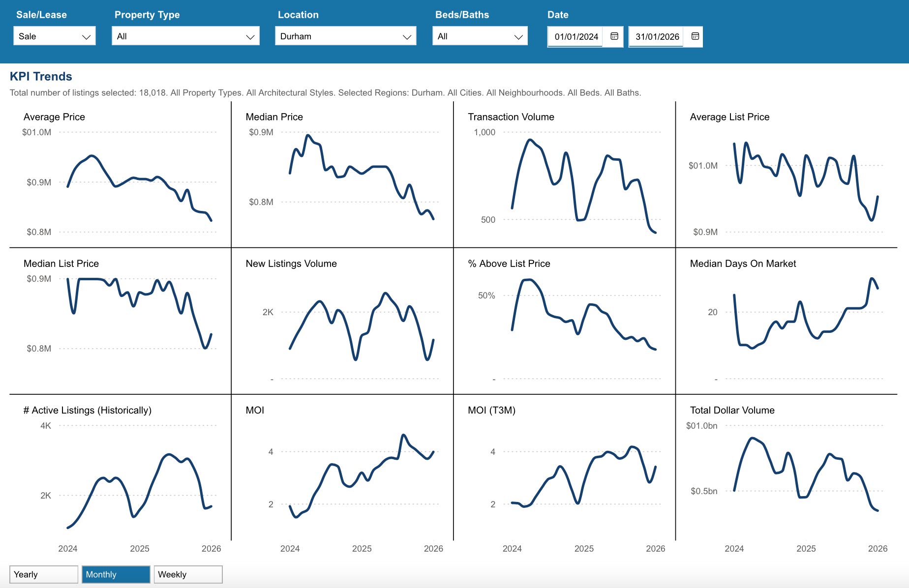
Task: Open the Beds/Baths dropdown
Action: click(480, 36)
